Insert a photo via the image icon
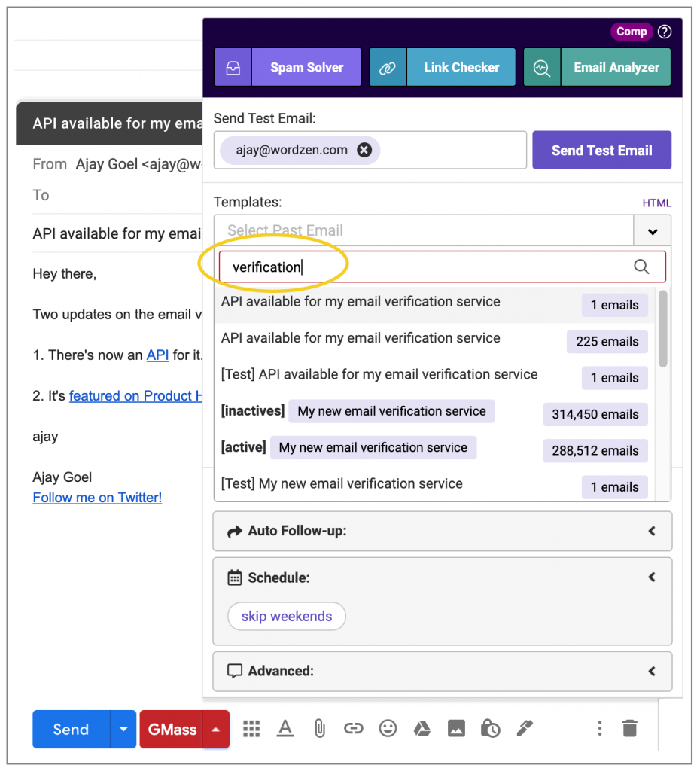 pos(456,728)
